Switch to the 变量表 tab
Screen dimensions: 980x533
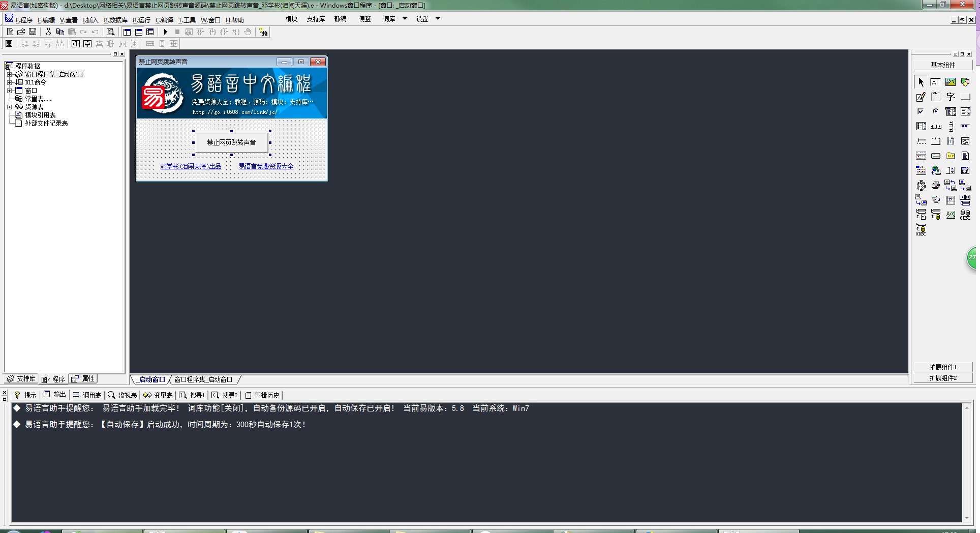(x=158, y=395)
